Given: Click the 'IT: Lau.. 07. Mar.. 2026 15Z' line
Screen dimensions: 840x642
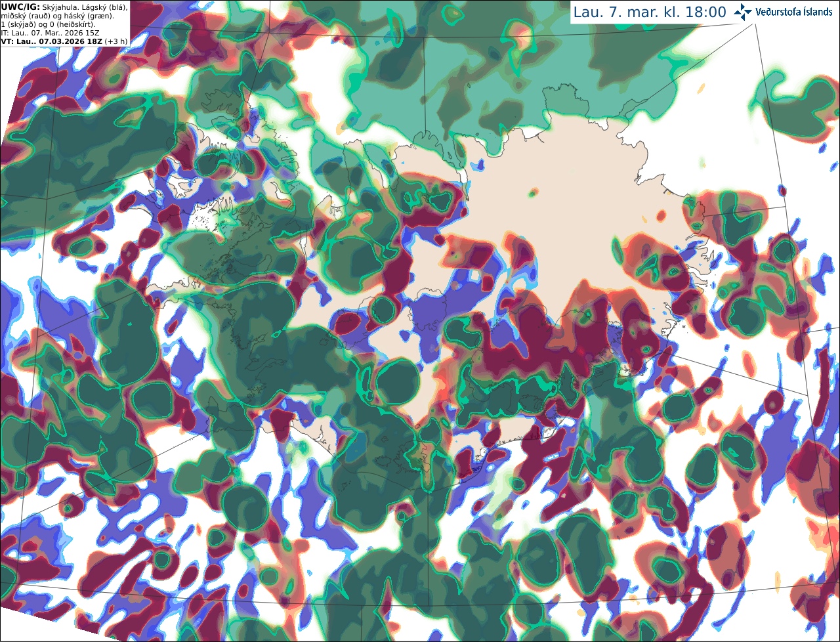Looking at the screenshot, I should click(50, 32).
